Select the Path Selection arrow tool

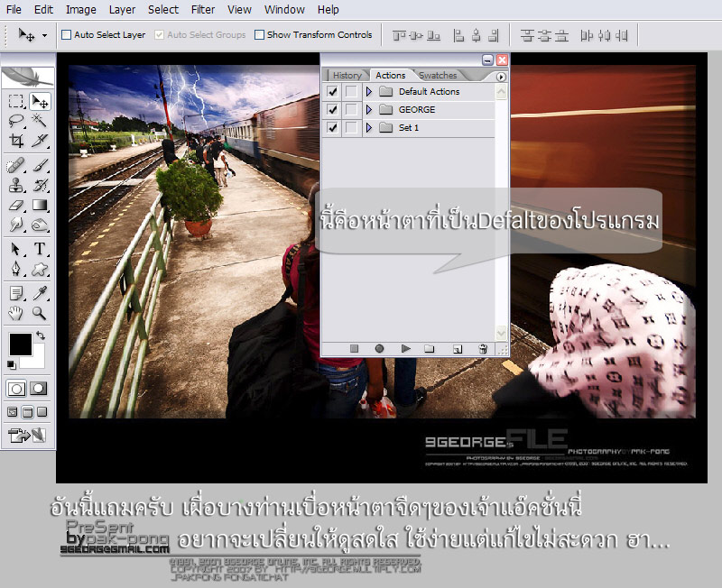point(16,249)
